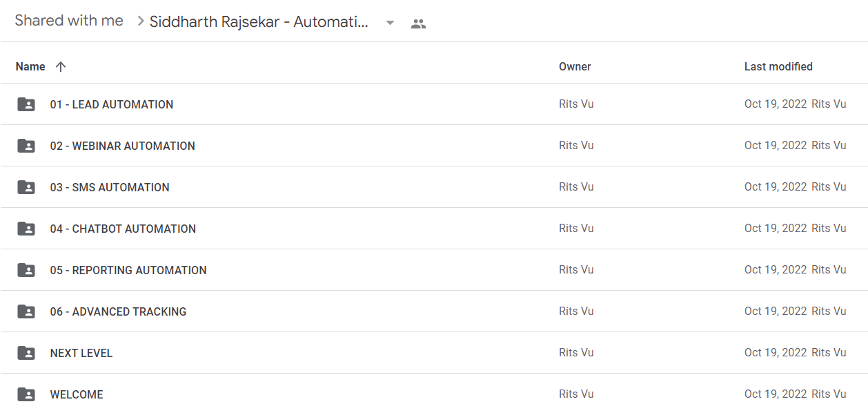868x413 pixels.
Task: Open the current folder dropdown arrow
Action: pos(390,23)
